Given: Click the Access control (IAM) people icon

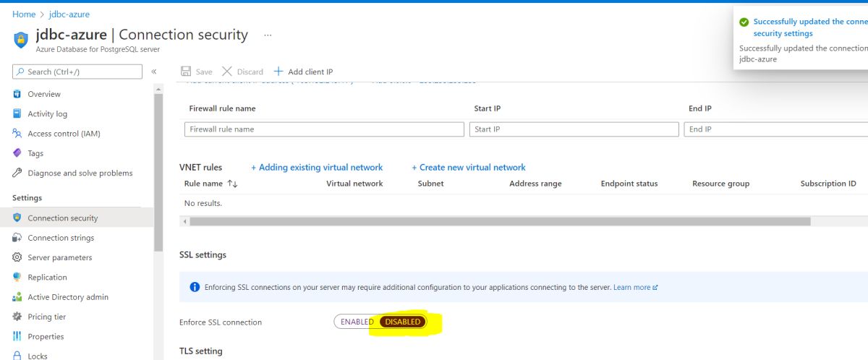Looking at the screenshot, I should [17, 133].
